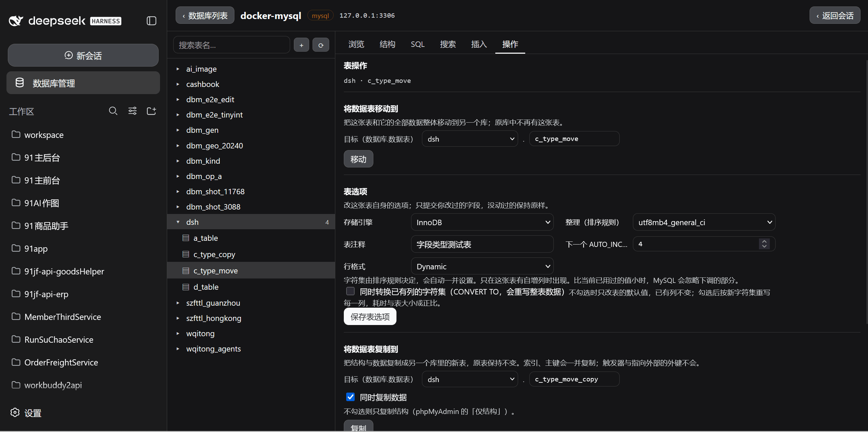Click the deepseek whale logo
Viewport: 868px width, 432px height.
16,21
